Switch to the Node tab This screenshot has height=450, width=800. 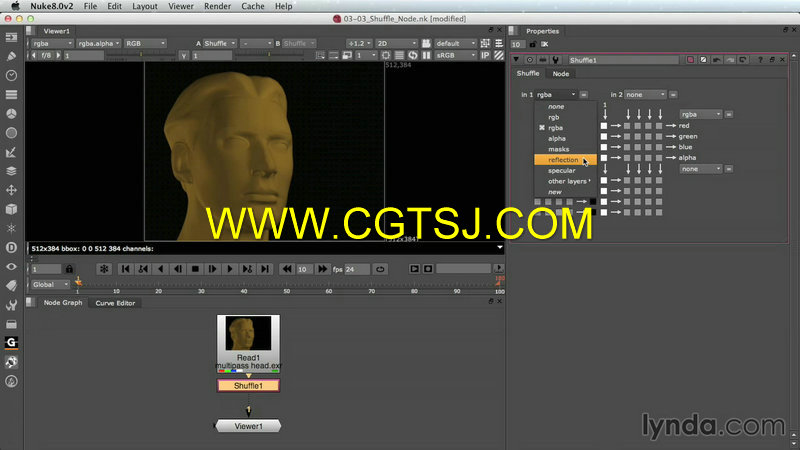click(x=561, y=74)
